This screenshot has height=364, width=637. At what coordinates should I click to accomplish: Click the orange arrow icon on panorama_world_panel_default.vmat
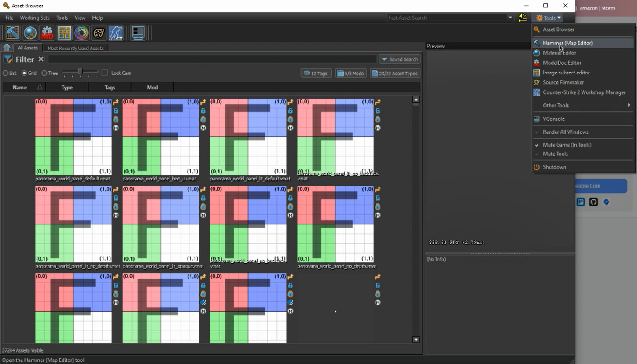116,102
